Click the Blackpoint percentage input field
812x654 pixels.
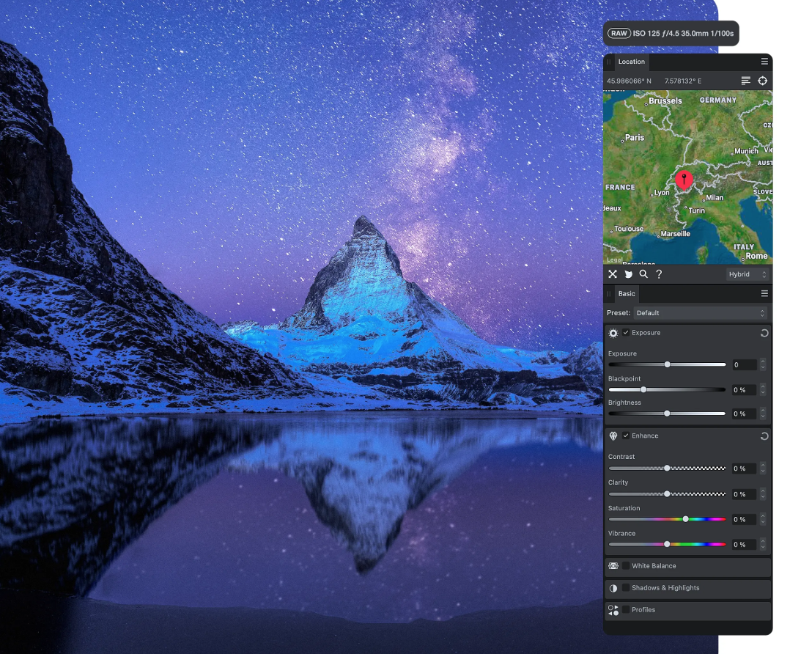[743, 390]
